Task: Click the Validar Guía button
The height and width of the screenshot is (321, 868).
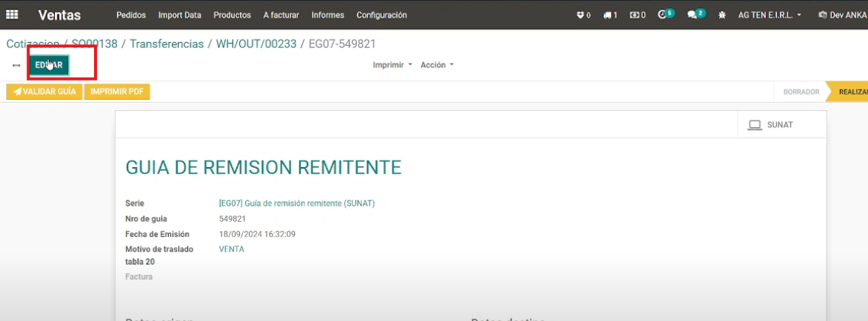Action: [44, 92]
